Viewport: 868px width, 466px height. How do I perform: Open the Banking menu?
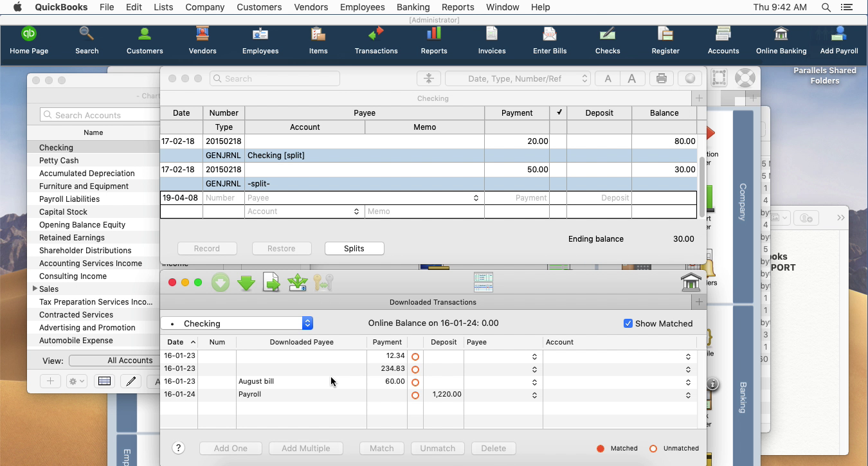point(413,7)
